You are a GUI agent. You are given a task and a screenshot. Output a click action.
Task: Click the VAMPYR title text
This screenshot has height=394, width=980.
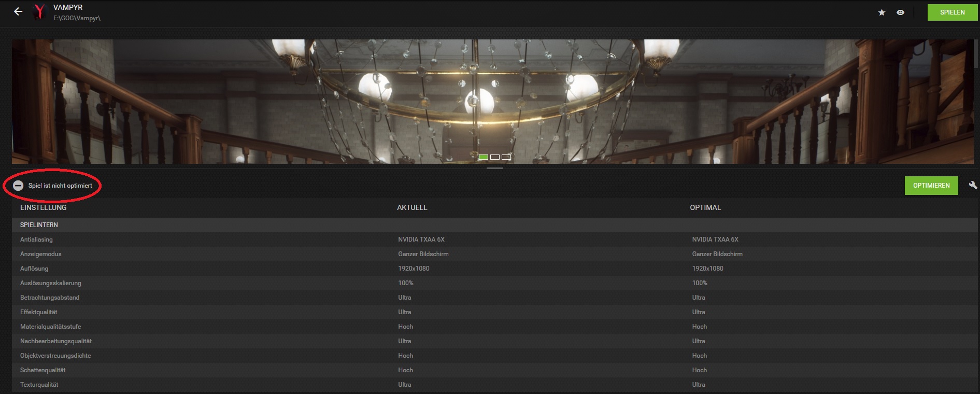68,7
